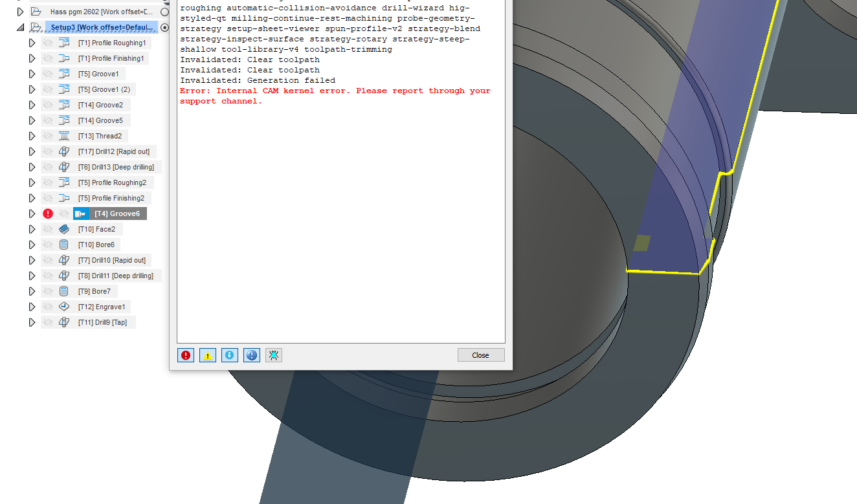Click the yellow warning filter icon
This screenshot has height=504, width=857.
pos(208,355)
